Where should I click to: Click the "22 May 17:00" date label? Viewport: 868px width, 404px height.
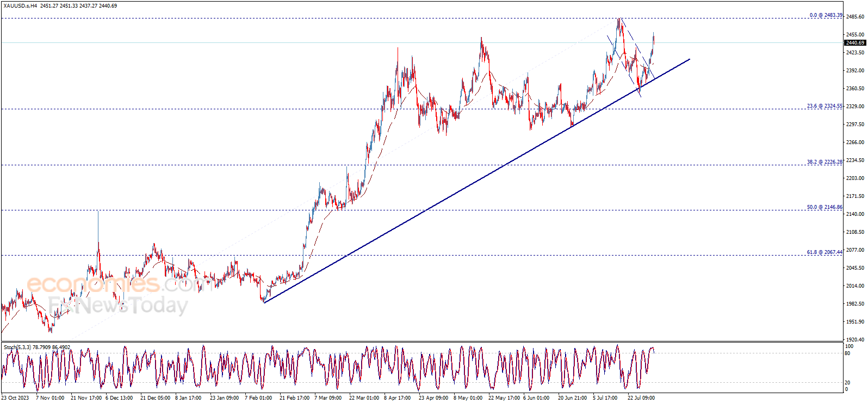point(504,398)
